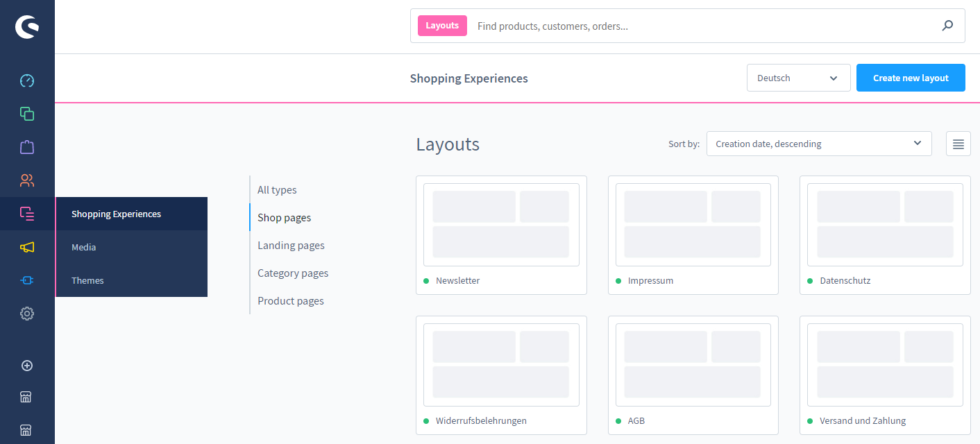
Task: Click the Versand und Zahlung layout name
Action: (863, 420)
